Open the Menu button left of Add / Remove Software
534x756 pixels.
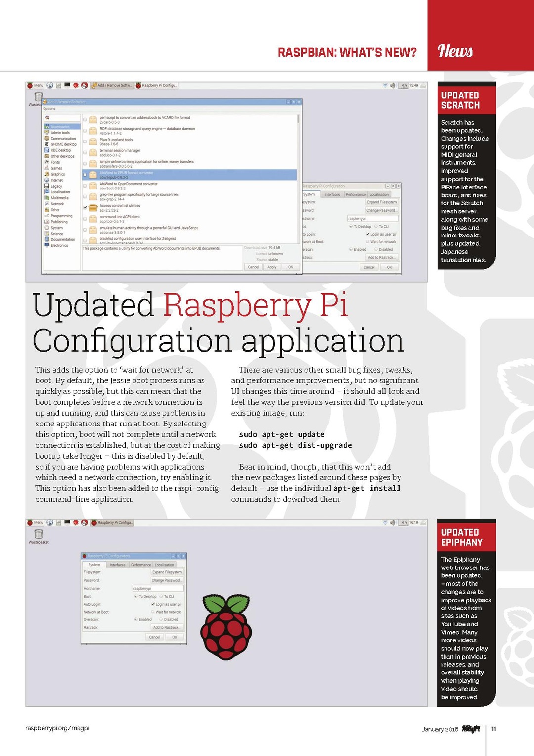36,86
